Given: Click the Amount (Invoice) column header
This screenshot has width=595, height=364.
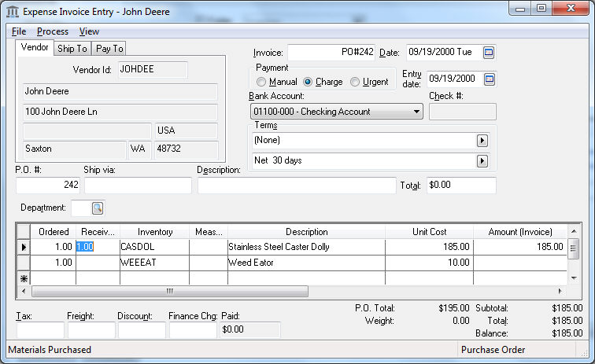Looking at the screenshot, I should pyautogui.click(x=520, y=232).
